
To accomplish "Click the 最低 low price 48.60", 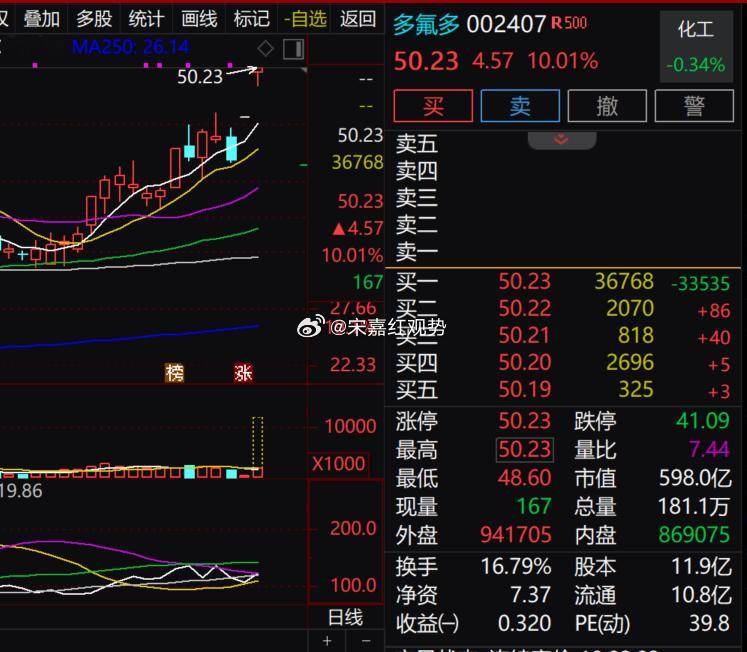I will pyautogui.click(x=525, y=478).
